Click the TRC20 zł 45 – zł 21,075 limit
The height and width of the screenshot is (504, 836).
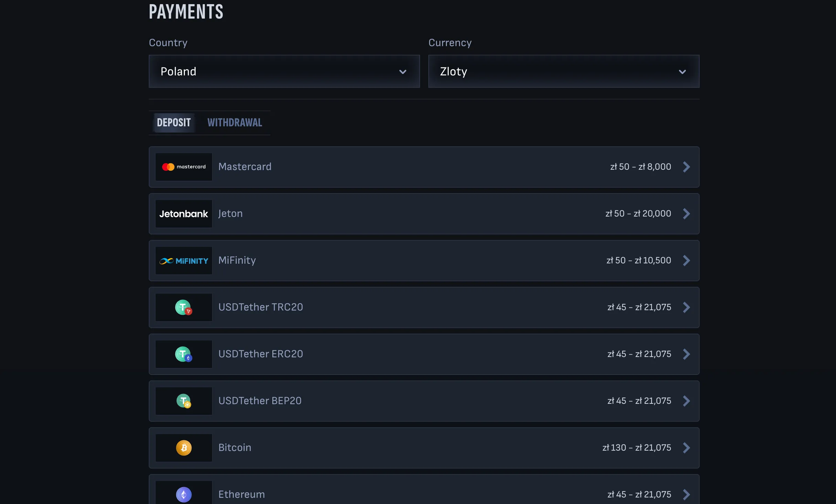click(639, 307)
